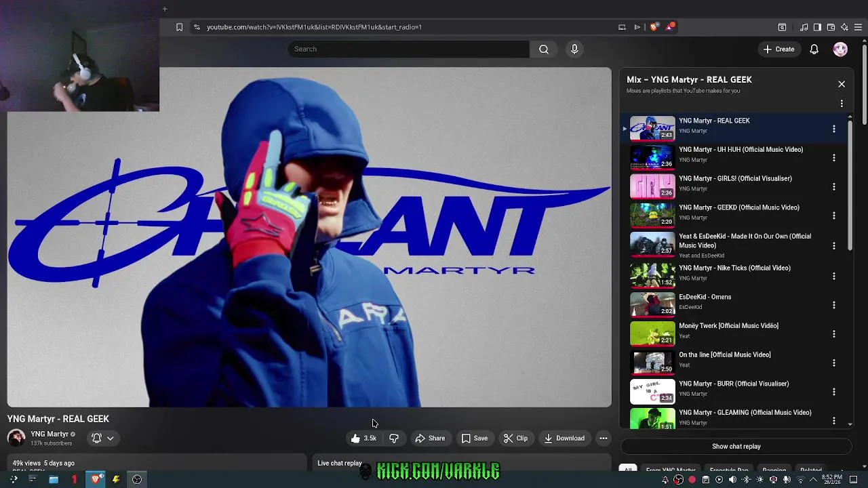Viewport: 868px width, 488px height.
Task: Open file manager from the taskbar
Action: 54,480
